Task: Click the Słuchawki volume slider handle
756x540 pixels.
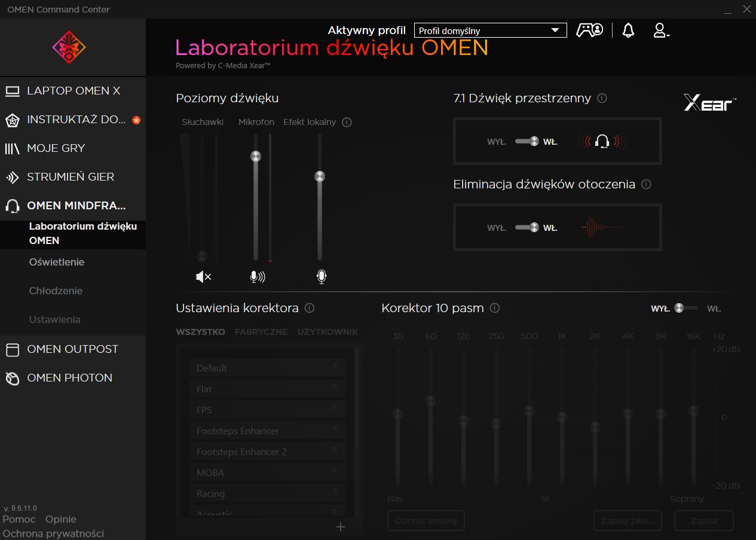Action: pos(202,255)
